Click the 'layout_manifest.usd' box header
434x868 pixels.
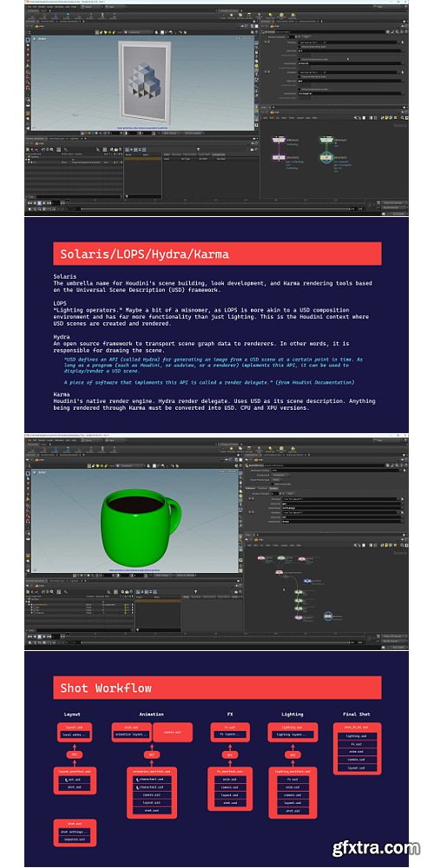click(x=75, y=770)
